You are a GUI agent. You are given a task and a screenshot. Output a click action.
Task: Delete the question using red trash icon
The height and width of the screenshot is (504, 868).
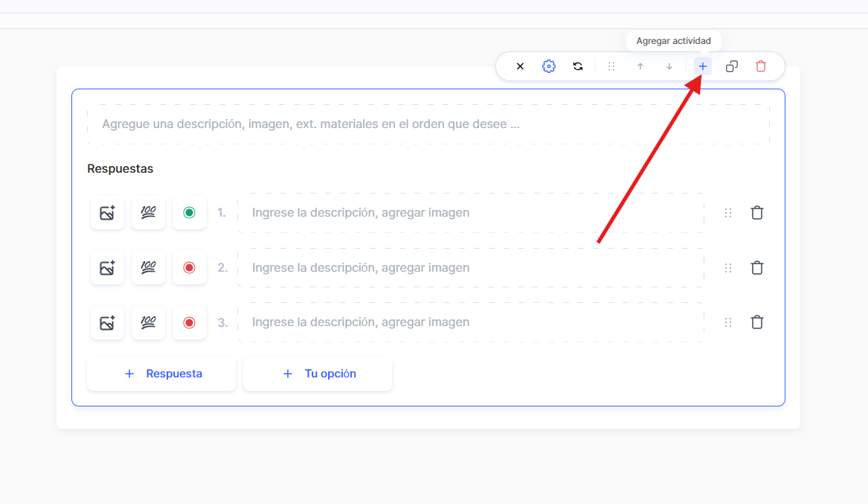(x=761, y=66)
